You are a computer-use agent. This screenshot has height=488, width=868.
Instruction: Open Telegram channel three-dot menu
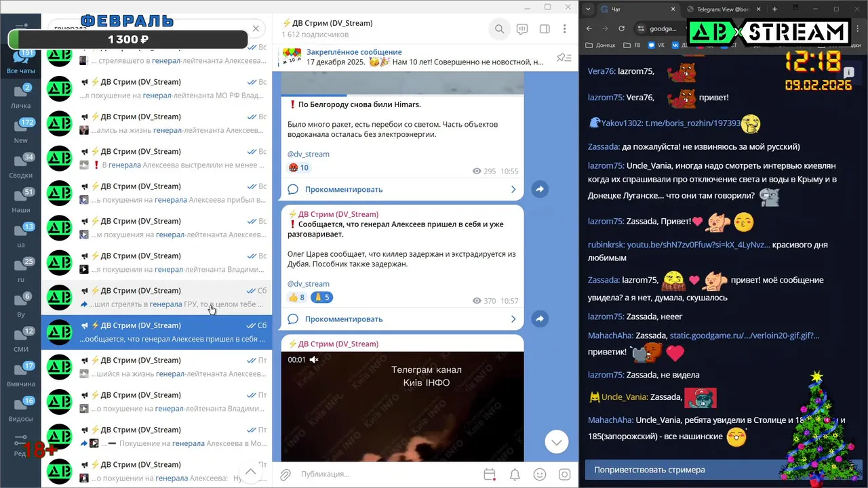(564, 29)
